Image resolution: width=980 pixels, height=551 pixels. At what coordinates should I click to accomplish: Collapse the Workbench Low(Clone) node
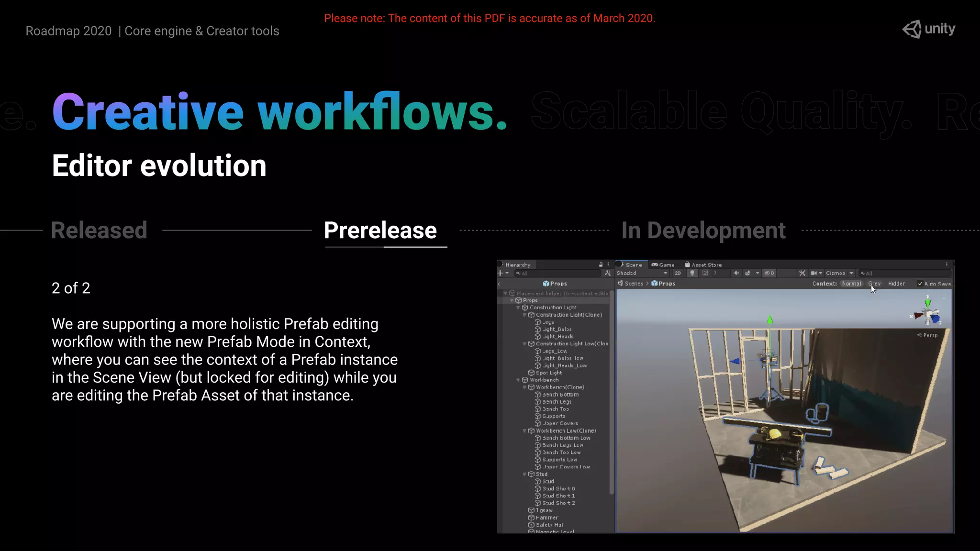point(524,431)
